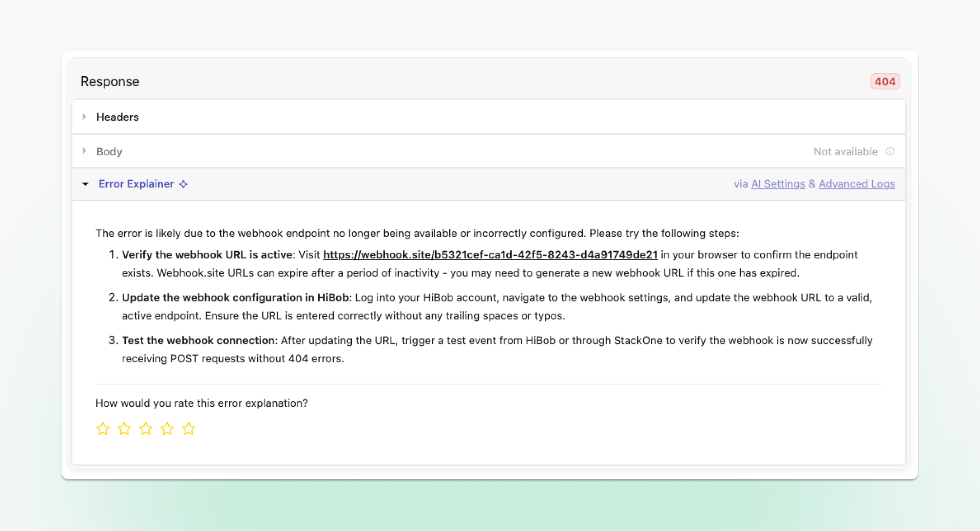Click the info icon beside Not available
The width and height of the screenshot is (980, 531).
click(890, 152)
